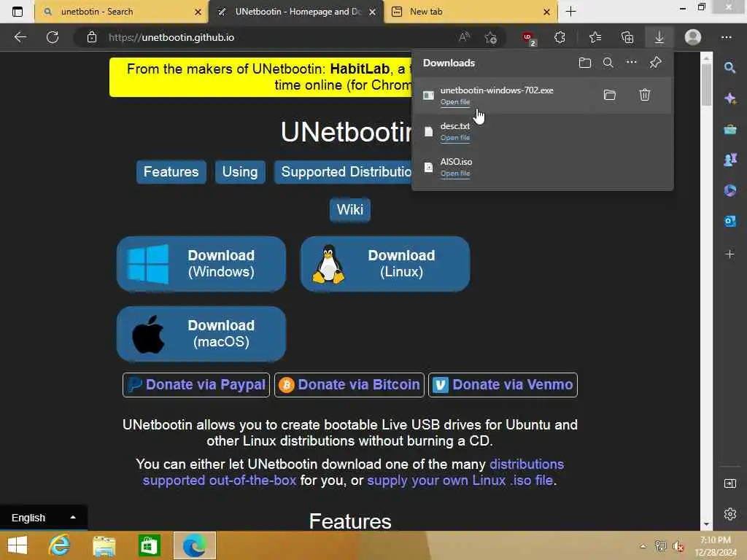Activate the Read aloud icon in address bar
The width and height of the screenshot is (747, 560).
[464, 37]
